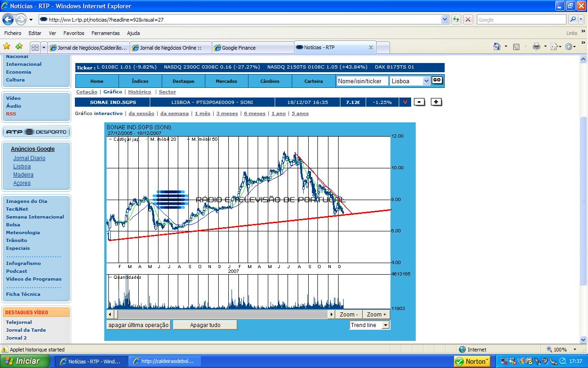Click the Nome/isin/ticker input field
Image resolution: width=588 pixels, height=368 pixels.
click(x=362, y=81)
